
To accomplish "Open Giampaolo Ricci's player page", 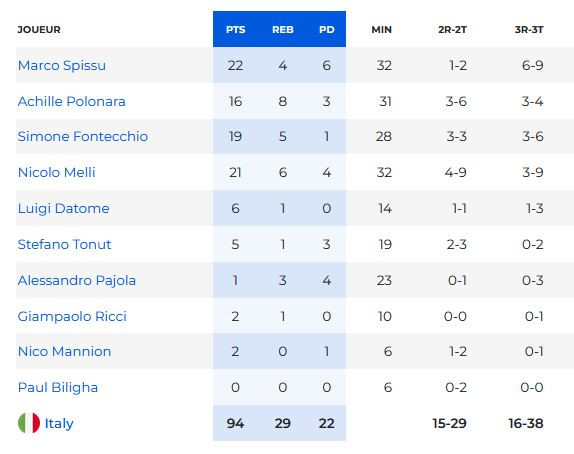I will coord(72,316).
